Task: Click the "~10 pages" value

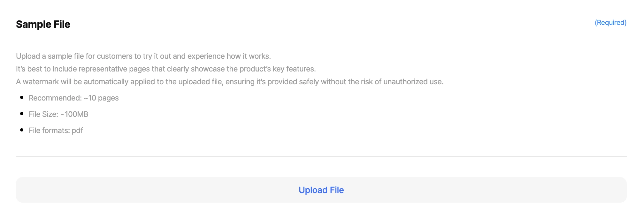Action: (x=101, y=98)
